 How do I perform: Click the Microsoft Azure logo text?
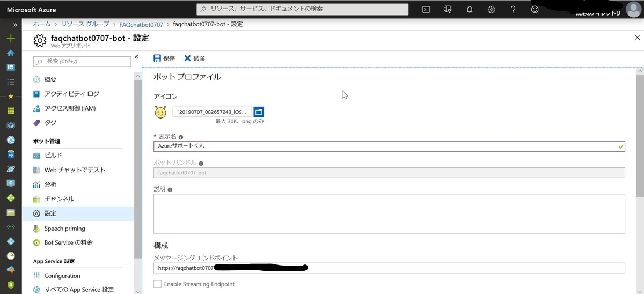[x=31, y=10]
